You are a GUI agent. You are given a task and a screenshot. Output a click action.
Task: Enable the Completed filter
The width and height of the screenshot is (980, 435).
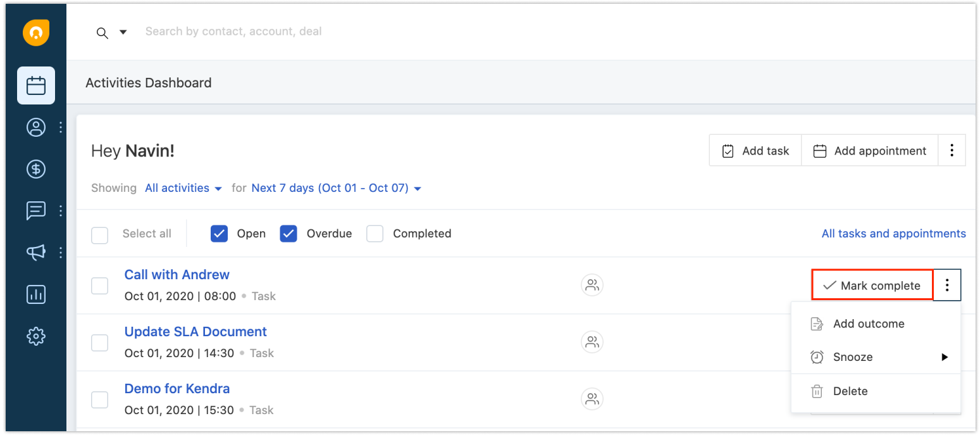[375, 233]
